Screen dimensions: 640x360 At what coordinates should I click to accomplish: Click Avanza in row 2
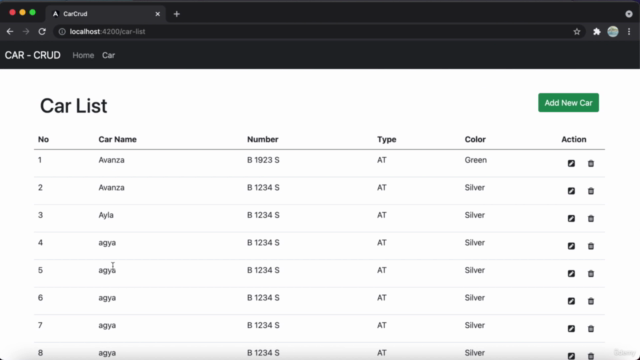click(x=111, y=187)
